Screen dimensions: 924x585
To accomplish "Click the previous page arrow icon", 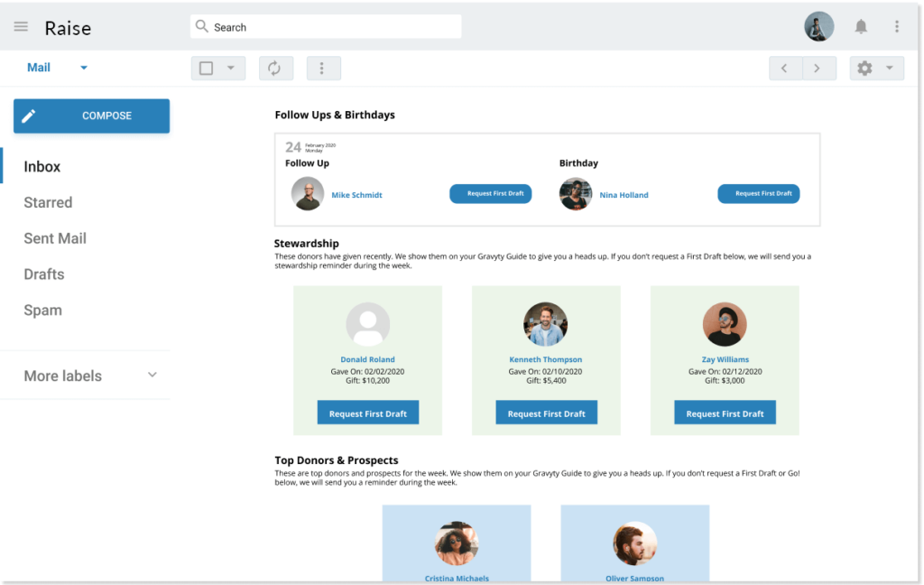I will (785, 68).
